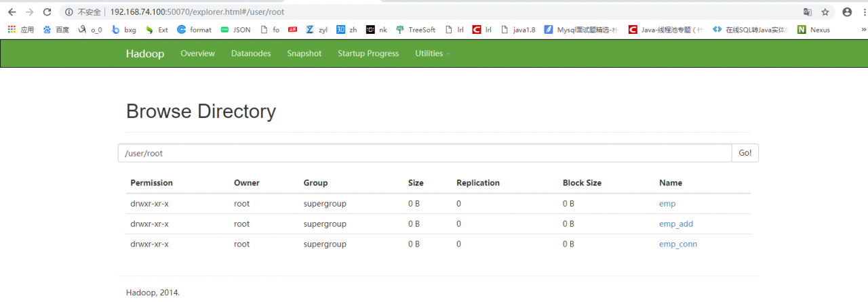Expand the Utilities dropdown menu
This screenshot has height=302, width=868.
(x=433, y=53)
